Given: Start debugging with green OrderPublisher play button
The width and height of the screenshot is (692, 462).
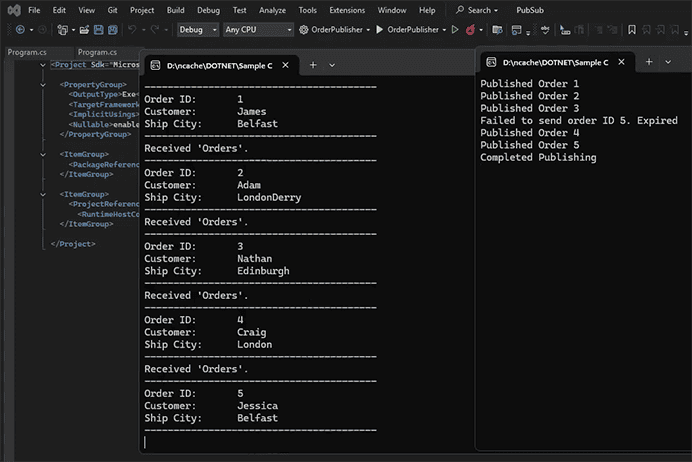Looking at the screenshot, I should point(380,30).
